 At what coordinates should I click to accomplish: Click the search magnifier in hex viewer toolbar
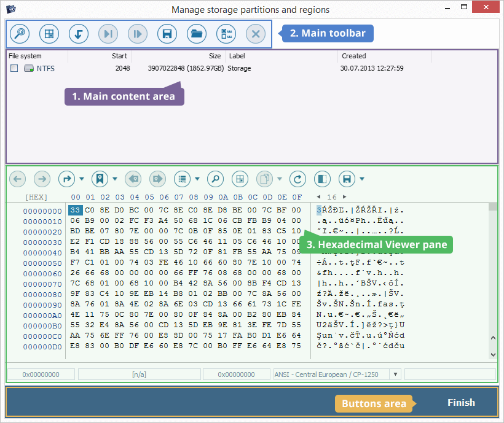[215, 179]
